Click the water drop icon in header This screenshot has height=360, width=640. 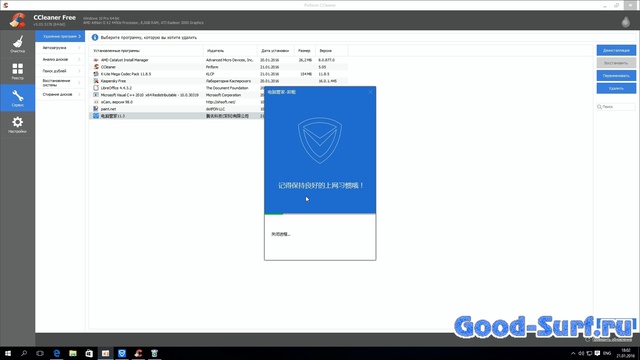coord(625,21)
